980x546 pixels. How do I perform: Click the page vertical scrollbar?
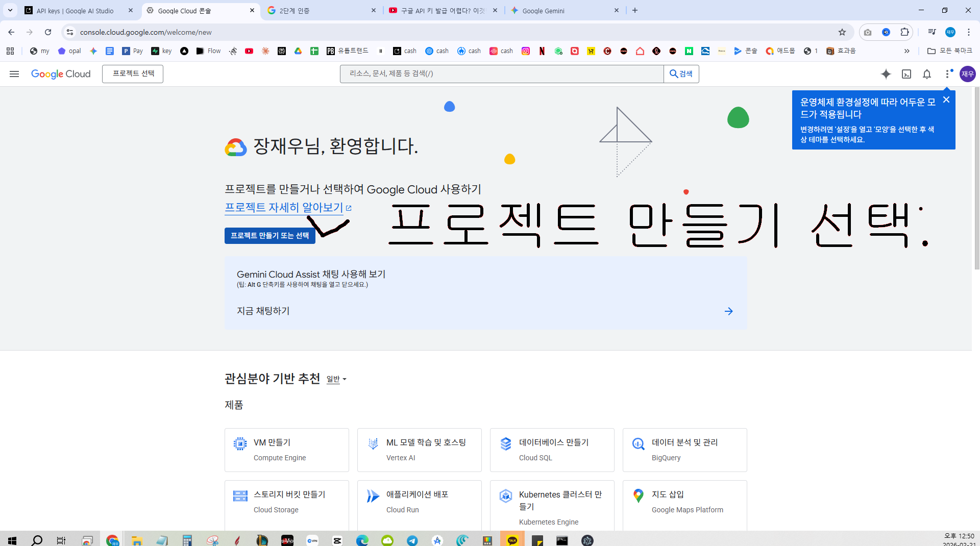click(x=976, y=179)
